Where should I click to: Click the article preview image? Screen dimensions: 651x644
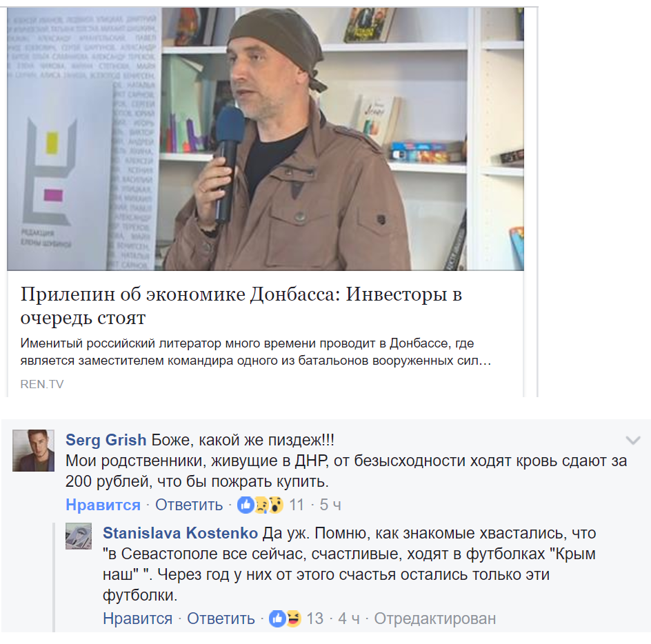point(266,139)
